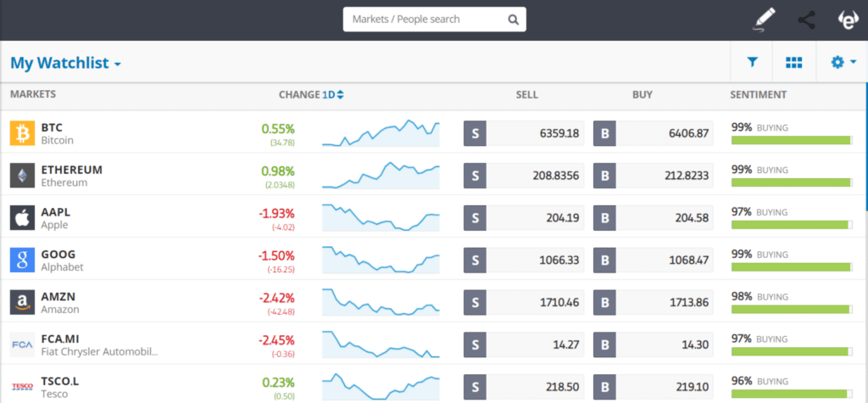Open the BTC price sparkline chart
Image resolution: width=868 pixels, height=403 pixels.
[x=381, y=133]
